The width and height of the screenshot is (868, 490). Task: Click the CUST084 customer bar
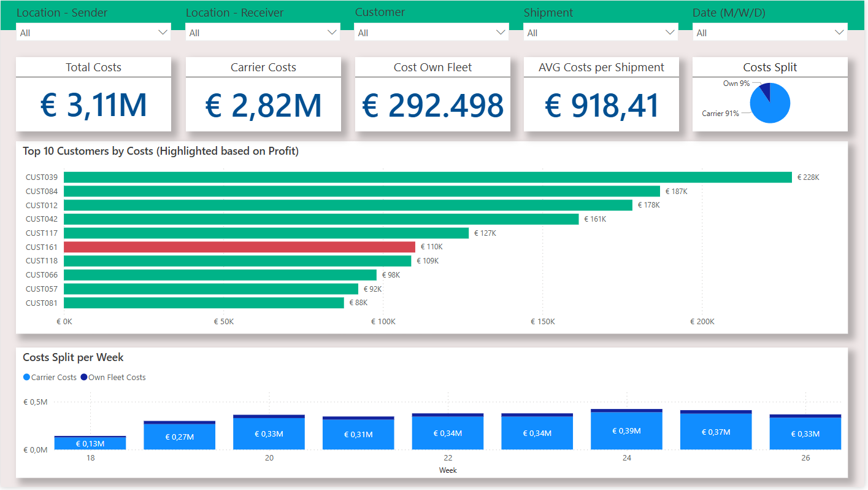tap(362, 192)
